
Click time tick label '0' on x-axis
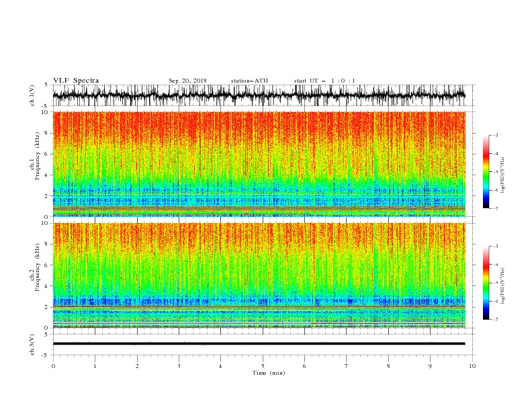53,366
